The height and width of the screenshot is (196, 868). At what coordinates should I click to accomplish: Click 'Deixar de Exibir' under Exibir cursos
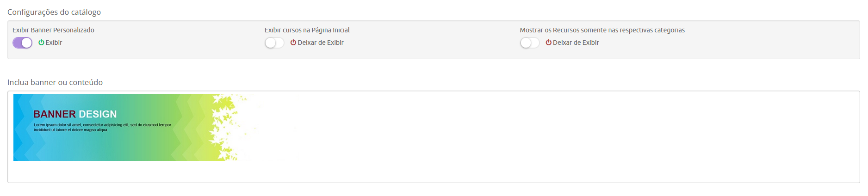(321, 43)
